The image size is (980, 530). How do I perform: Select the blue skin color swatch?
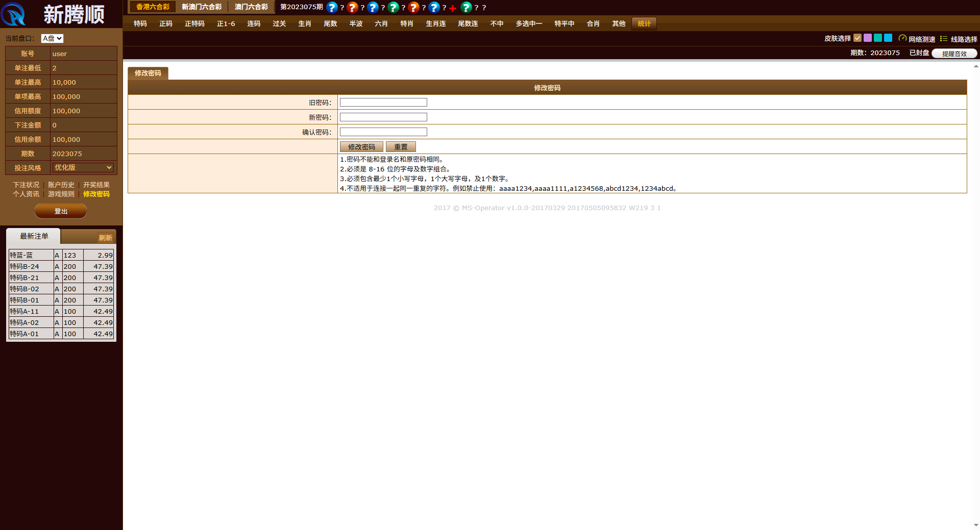coord(888,38)
